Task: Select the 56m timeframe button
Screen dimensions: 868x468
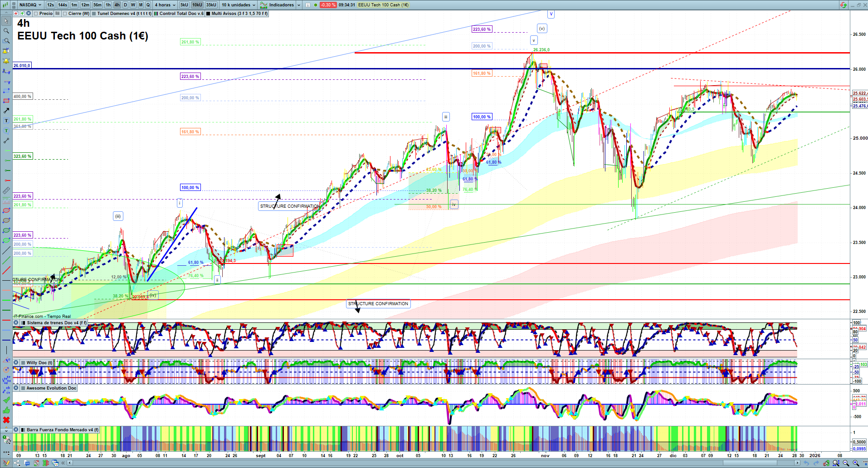Action: pyautogui.click(x=98, y=5)
